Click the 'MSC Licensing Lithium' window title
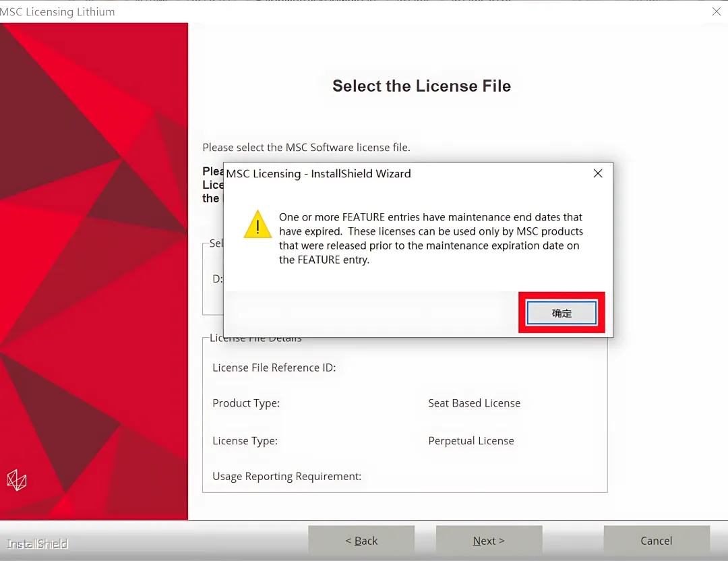 coord(57,11)
